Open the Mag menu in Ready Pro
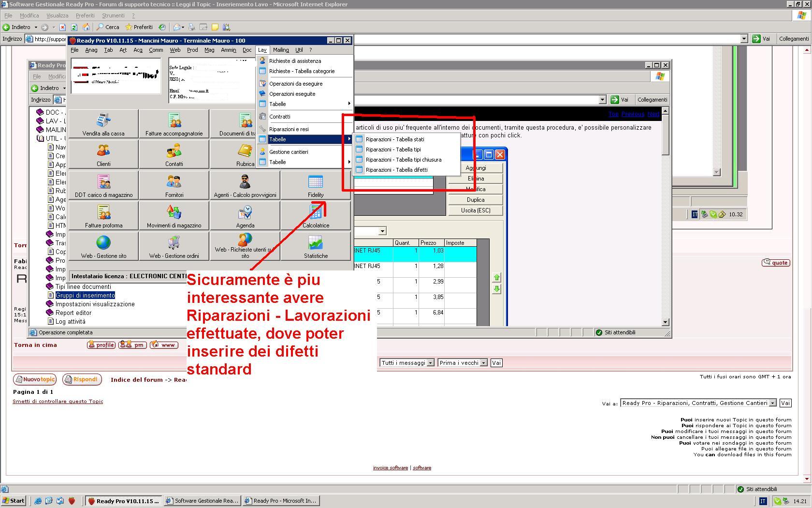The image size is (812, 508). point(209,50)
